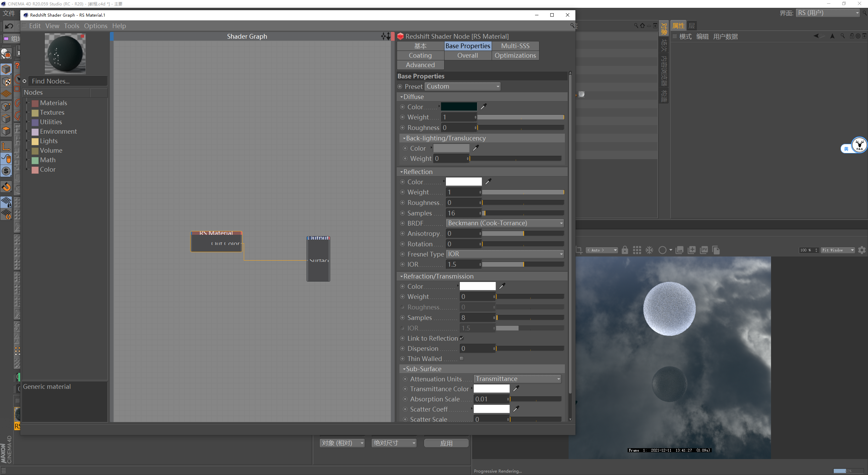Select the Base Properties tab
This screenshot has width=868, height=475.
468,45
